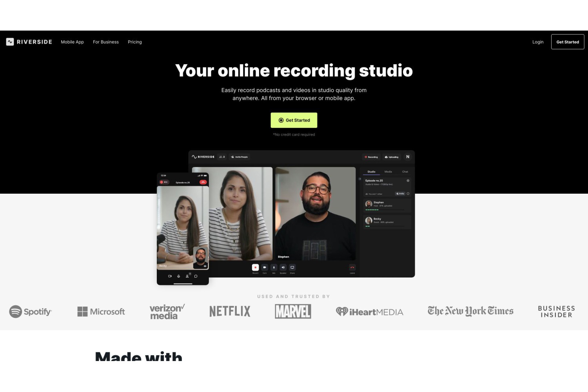
Task: Switch to the Chat tab
Action: (x=405, y=172)
